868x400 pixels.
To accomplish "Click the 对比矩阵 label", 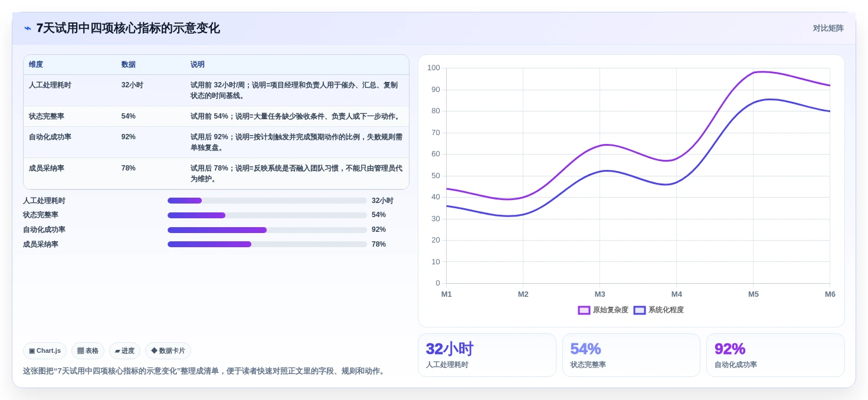I will tap(828, 28).
